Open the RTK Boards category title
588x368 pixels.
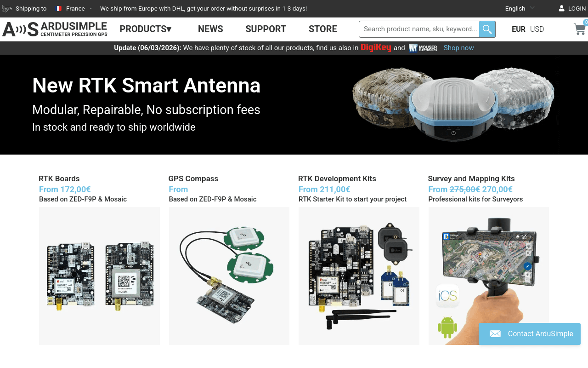(59, 178)
